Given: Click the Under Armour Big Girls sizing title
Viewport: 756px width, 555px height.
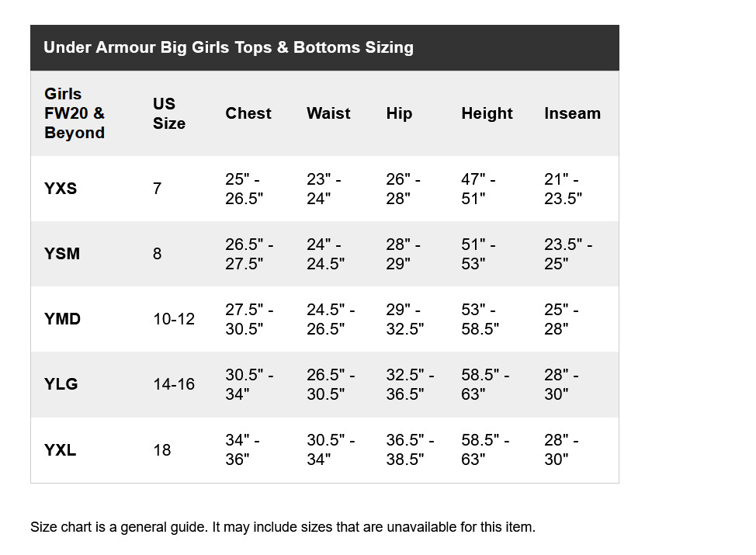Looking at the screenshot, I should coord(228,47).
